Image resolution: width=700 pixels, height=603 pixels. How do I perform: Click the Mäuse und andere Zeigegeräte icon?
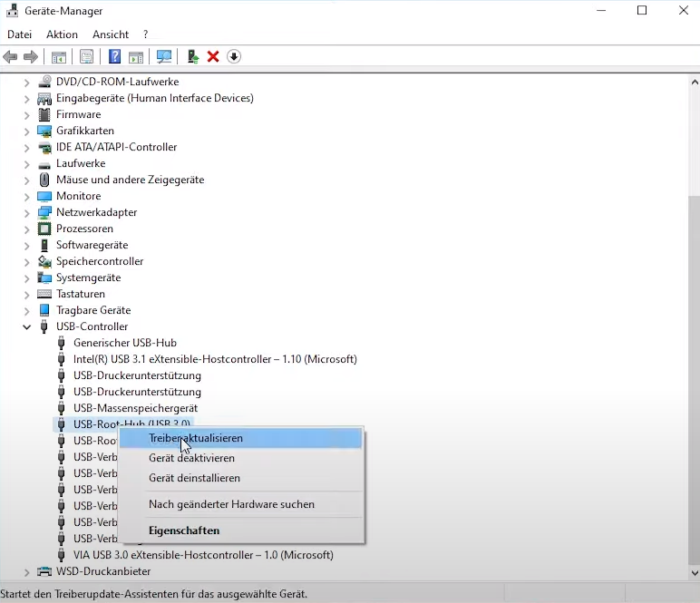[44, 180]
